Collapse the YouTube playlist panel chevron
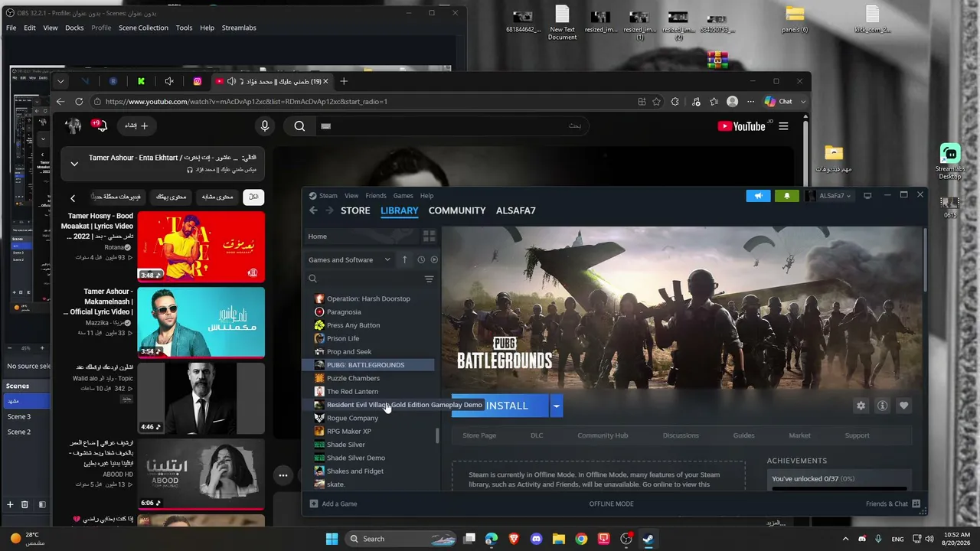The width and height of the screenshot is (980, 551). 74,164
